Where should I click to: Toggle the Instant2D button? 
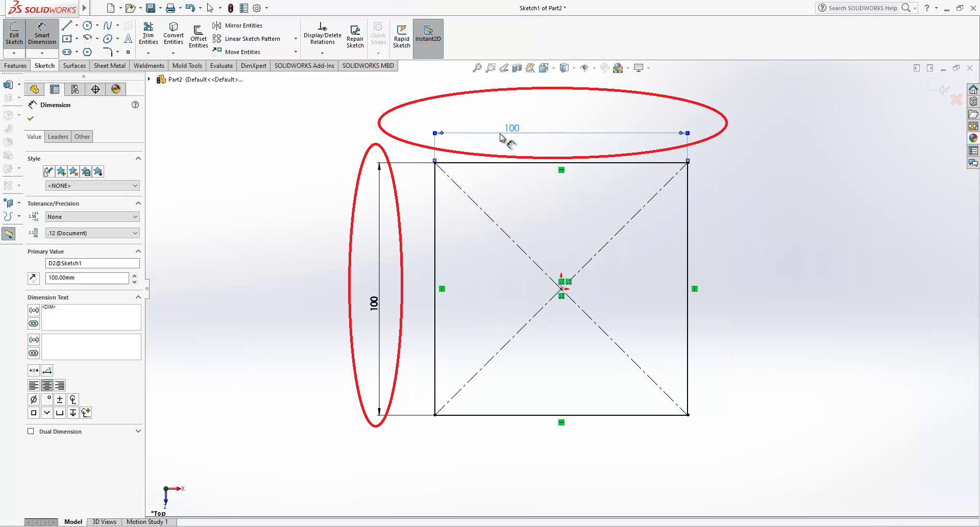[428, 34]
